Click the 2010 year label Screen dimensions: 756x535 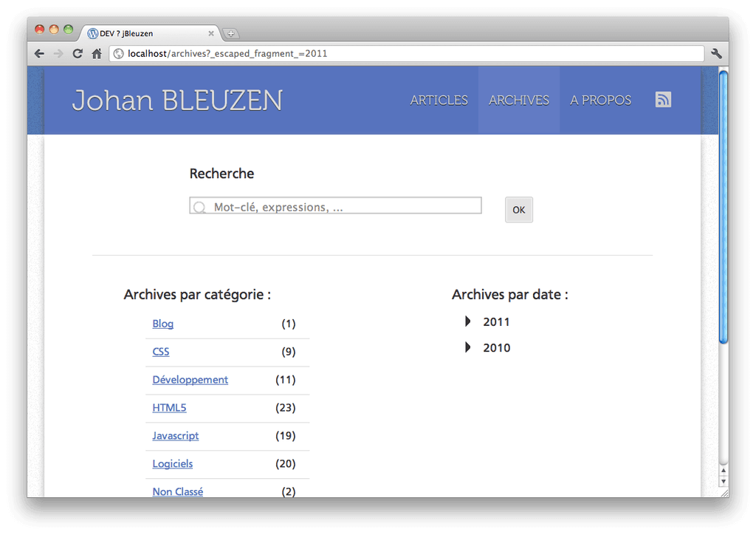point(497,348)
